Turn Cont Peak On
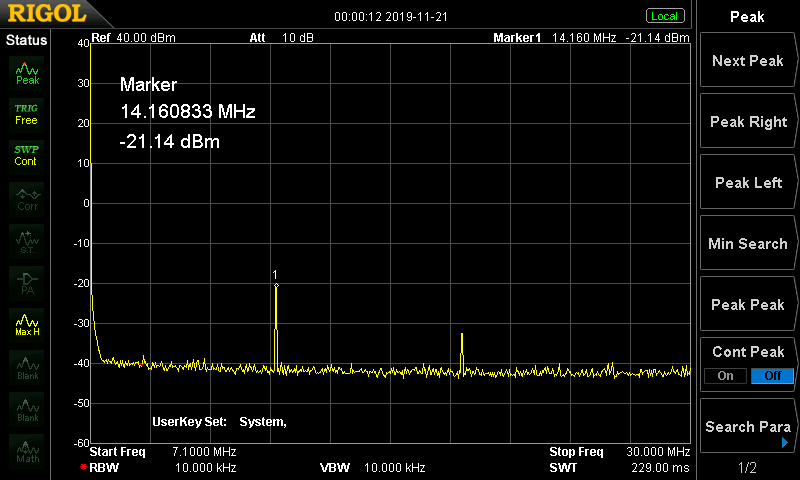Screen dimensions: 800x480 click(x=725, y=376)
